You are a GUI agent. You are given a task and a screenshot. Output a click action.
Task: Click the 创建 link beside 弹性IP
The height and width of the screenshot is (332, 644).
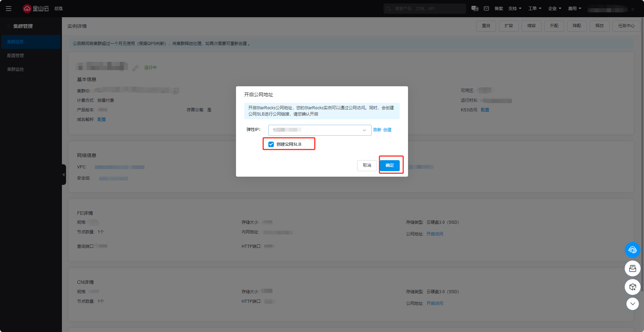click(387, 130)
